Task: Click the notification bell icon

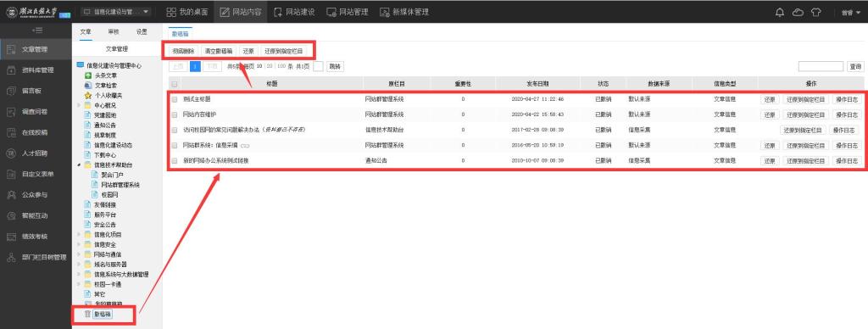Action: pos(780,12)
